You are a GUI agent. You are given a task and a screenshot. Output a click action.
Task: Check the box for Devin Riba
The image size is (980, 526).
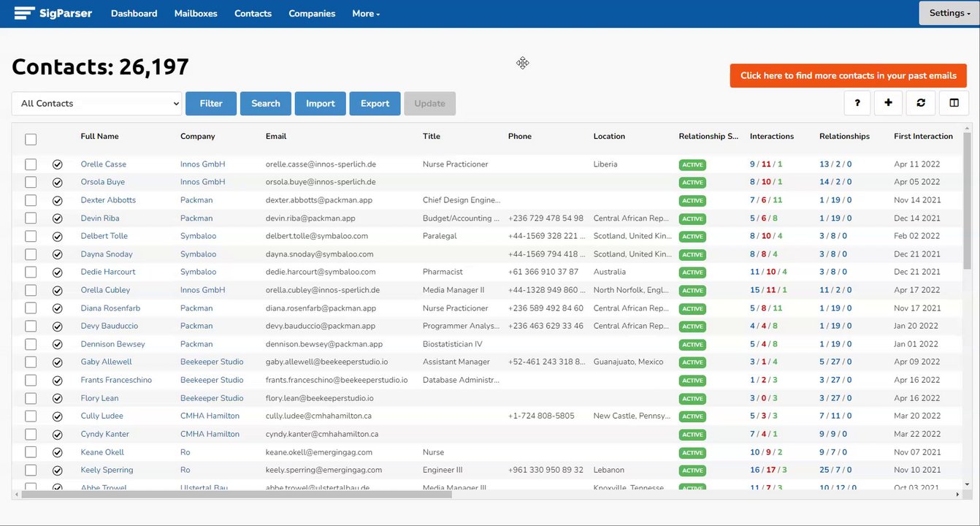[31, 218]
